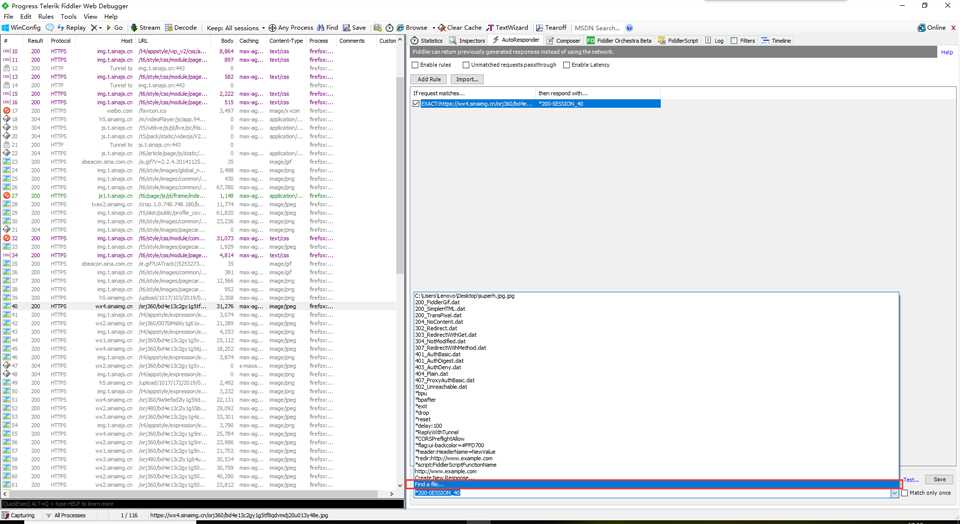
Task: Open the File menu
Action: (9, 17)
